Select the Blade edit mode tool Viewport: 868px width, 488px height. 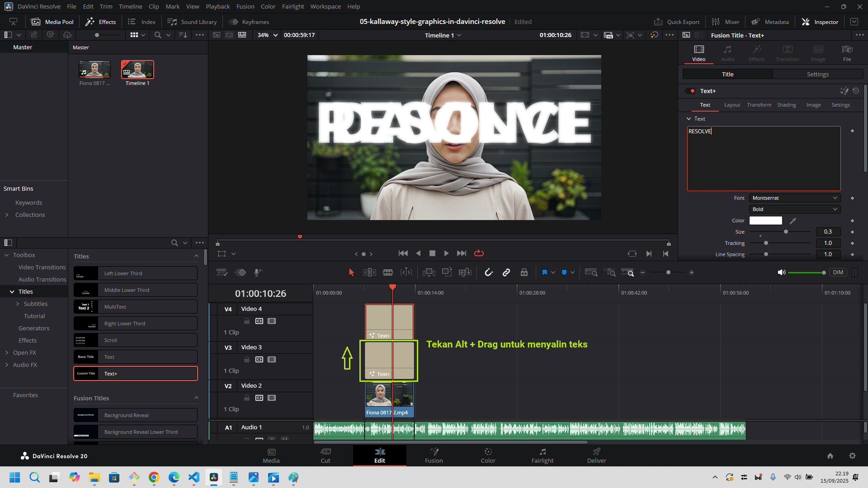click(387, 272)
